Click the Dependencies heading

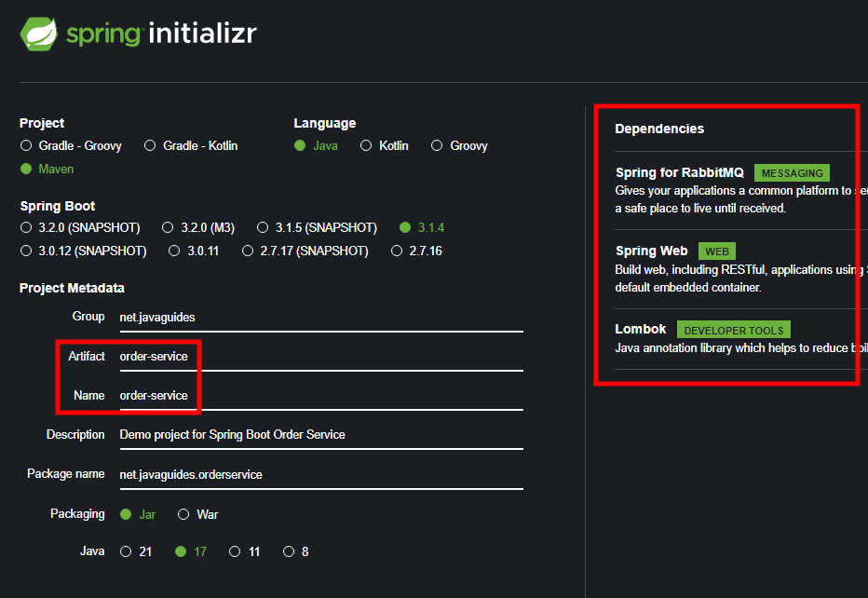click(x=659, y=129)
